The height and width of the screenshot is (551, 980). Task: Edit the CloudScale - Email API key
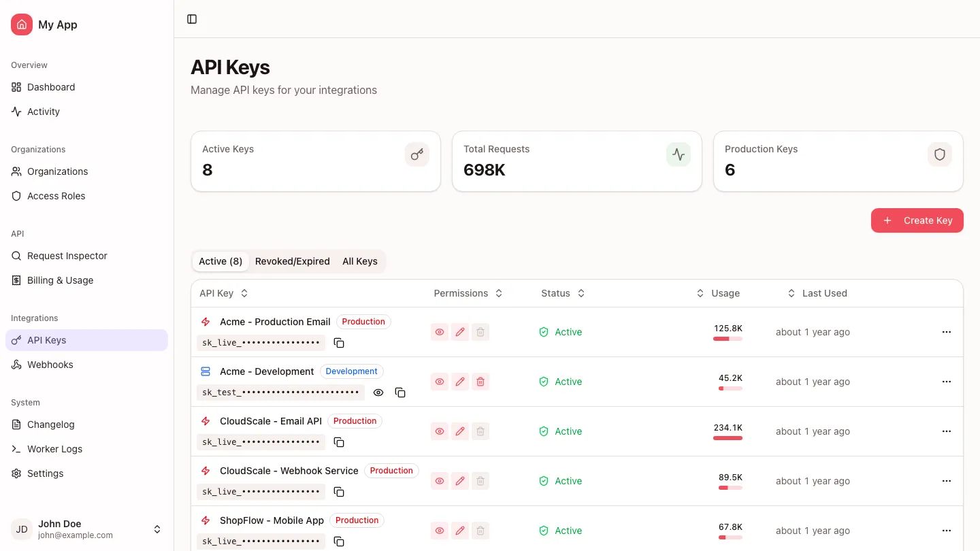click(460, 431)
